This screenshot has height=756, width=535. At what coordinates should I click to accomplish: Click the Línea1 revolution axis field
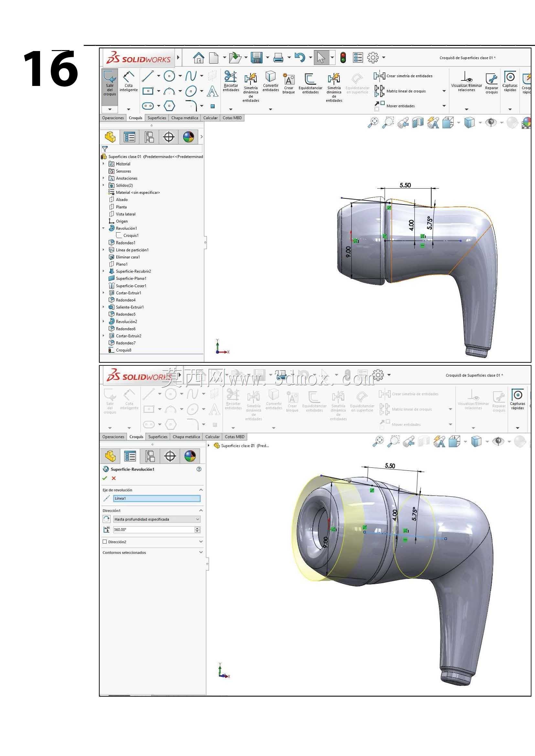157,499
